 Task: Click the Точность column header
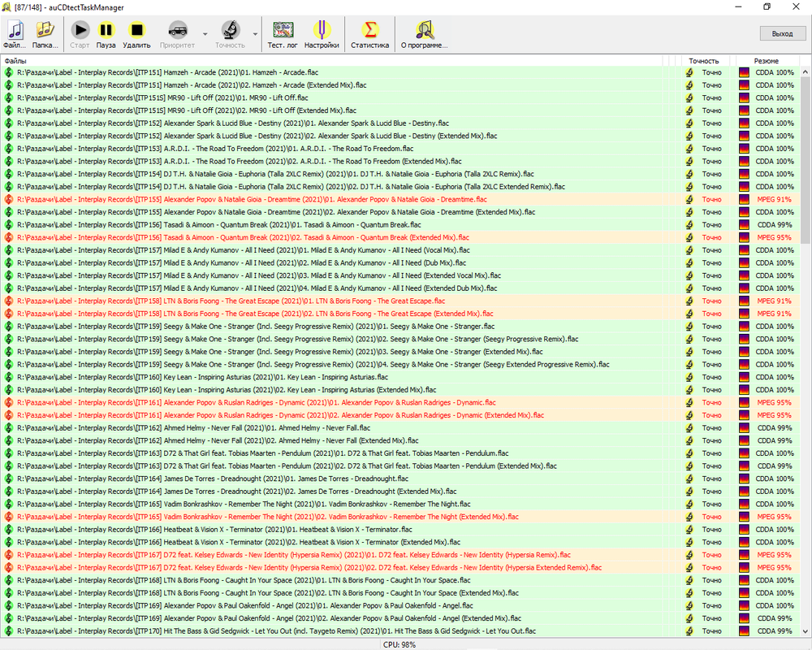pyautogui.click(x=704, y=61)
